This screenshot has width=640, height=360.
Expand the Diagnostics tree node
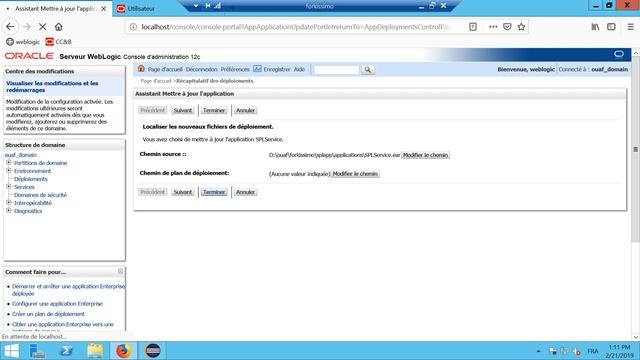(9, 211)
